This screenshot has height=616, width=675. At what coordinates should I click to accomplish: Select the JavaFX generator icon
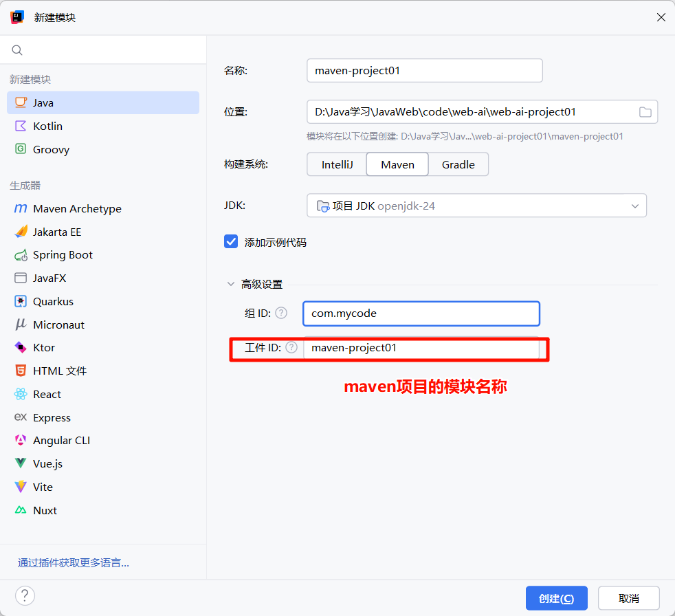tap(21, 278)
